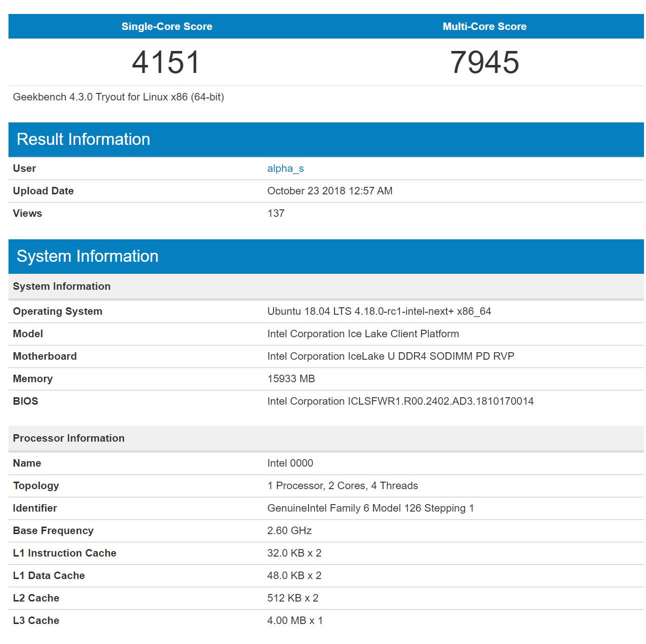
Task: Click the IceLake U DDR4 motherboard value
Action: point(390,356)
